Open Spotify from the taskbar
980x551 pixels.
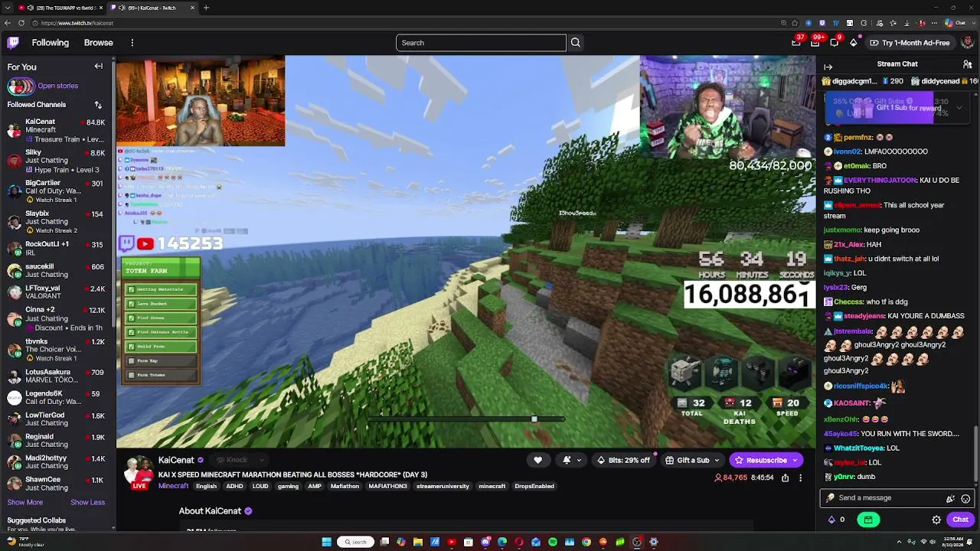tap(553, 542)
